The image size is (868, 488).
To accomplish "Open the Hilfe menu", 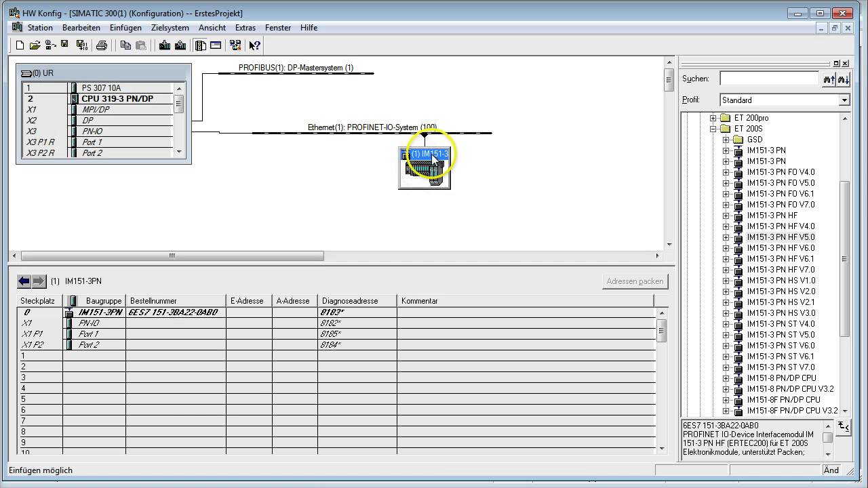I will pyautogui.click(x=309, y=28).
